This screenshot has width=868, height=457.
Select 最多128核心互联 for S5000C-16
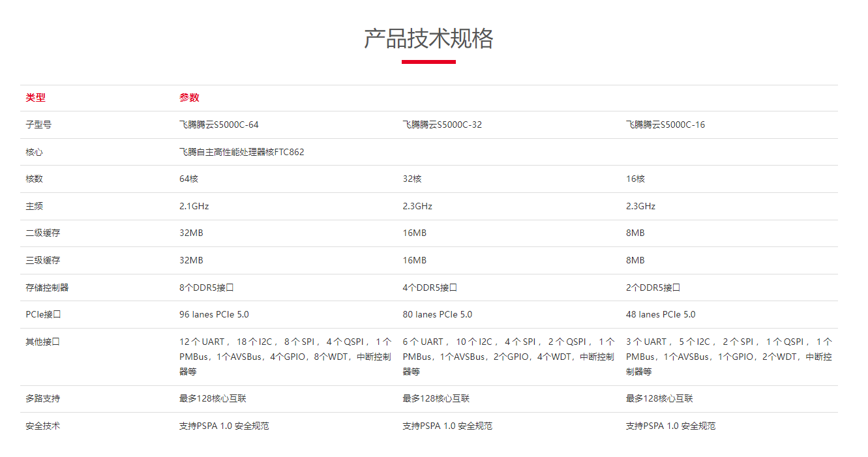pos(659,398)
